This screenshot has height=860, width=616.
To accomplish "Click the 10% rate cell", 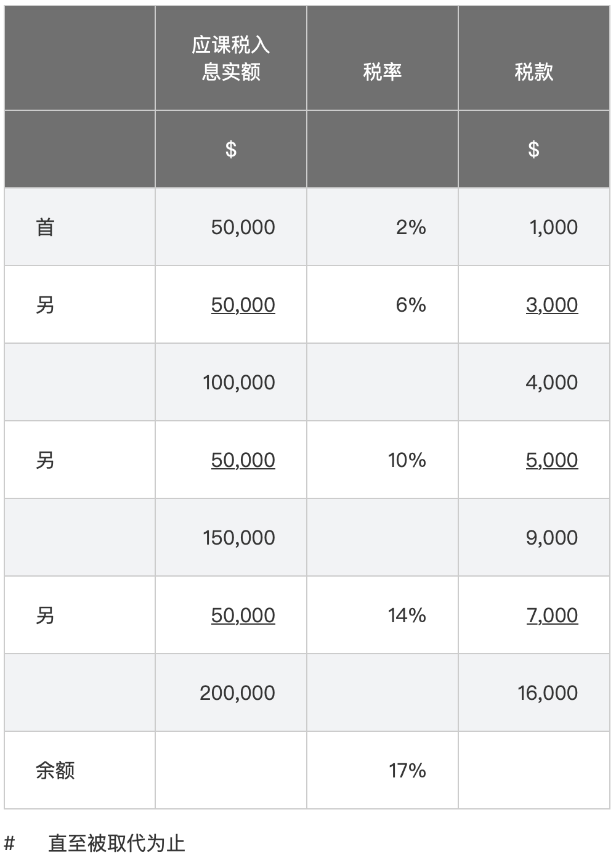I will point(383,460).
